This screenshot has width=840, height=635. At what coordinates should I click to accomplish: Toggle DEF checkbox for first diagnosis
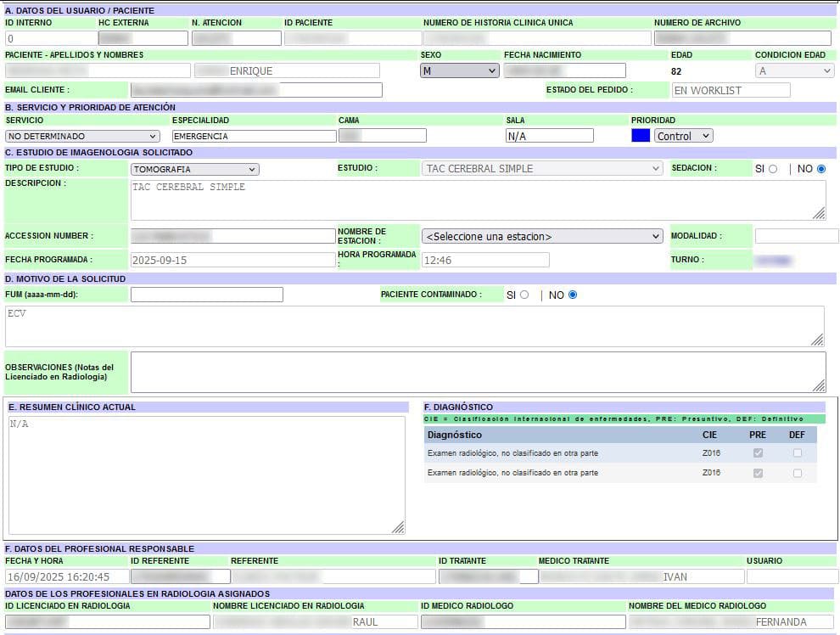[x=797, y=453]
